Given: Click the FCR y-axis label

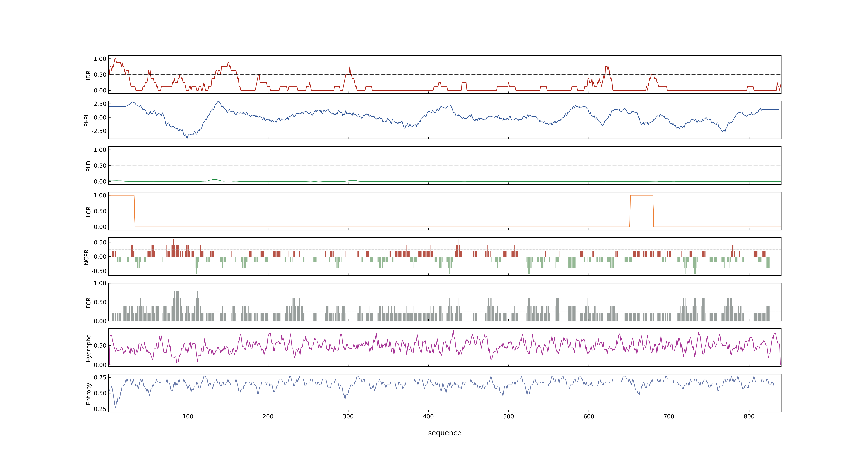Looking at the screenshot, I should (89, 302).
